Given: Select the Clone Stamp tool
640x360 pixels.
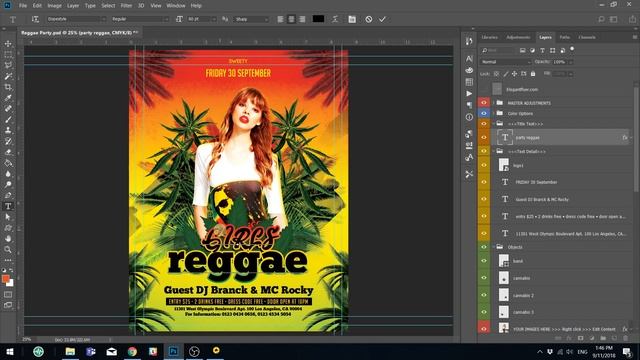Looking at the screenshot, I should [8, 130].
